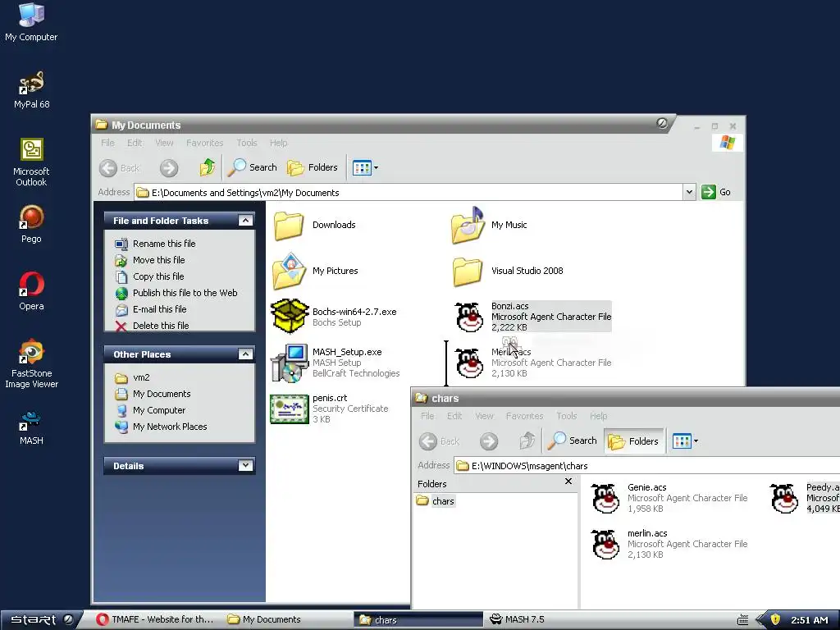Image resolution: width=840 pixels, height=630 pixels.
Task: Go up one folder level in My Documents
Action: click(208, 167)
